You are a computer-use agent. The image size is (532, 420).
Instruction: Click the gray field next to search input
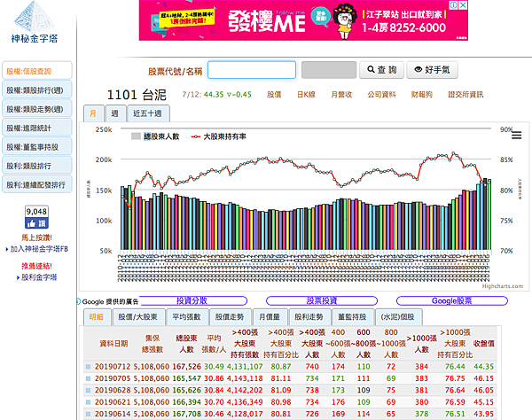tap(329, 70)
